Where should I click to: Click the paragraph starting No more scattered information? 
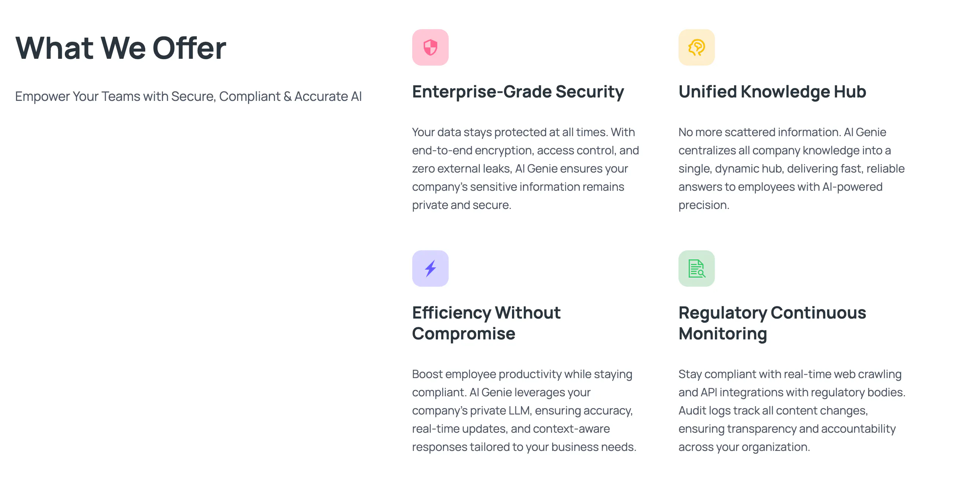coord(791,168)
